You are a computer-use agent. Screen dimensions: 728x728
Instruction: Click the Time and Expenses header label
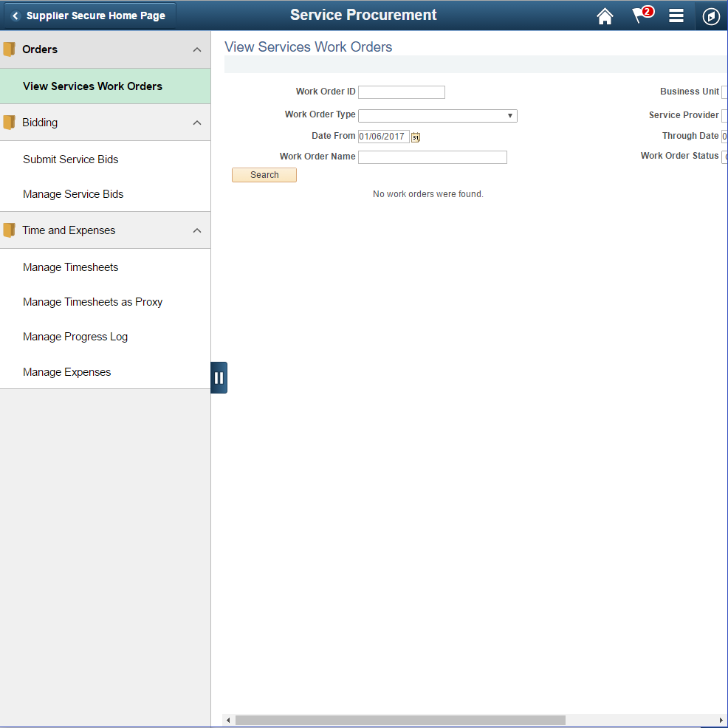[69, 230]
